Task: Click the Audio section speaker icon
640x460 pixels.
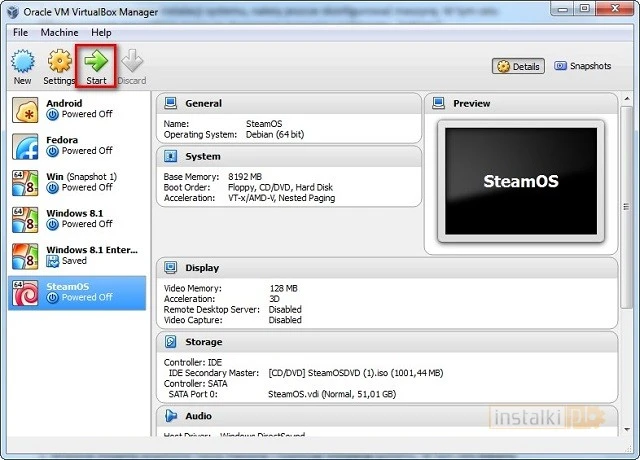Action: tap(171, 416)
